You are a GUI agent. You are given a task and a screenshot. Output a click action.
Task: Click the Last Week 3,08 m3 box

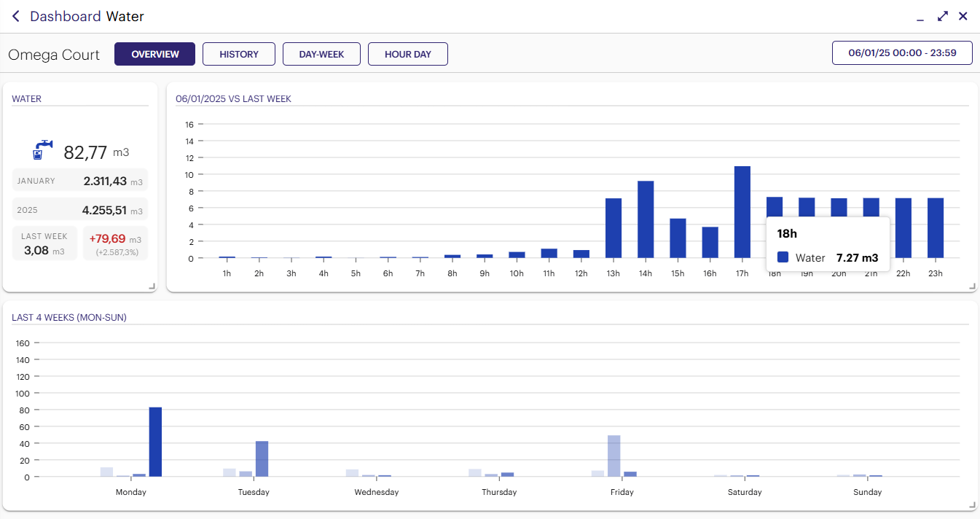(44, 243)
